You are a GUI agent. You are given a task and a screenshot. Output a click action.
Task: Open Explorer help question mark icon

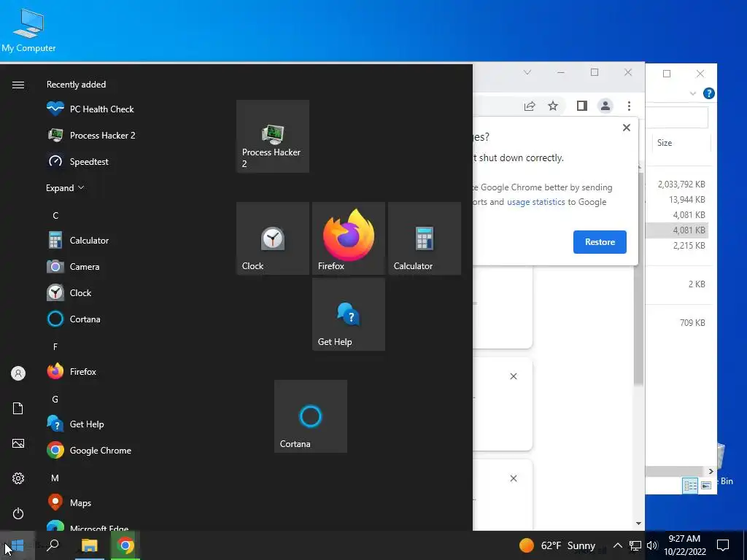coord(708,93)
